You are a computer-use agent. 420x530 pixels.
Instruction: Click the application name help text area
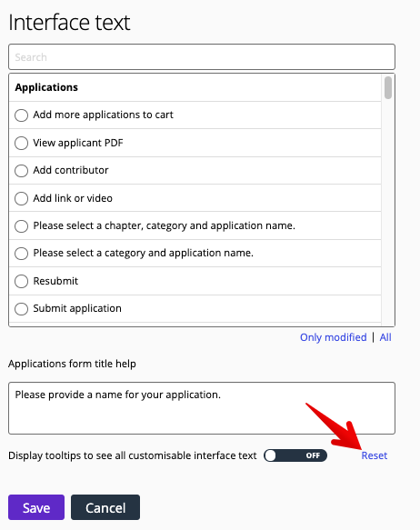tap(202, 408)
